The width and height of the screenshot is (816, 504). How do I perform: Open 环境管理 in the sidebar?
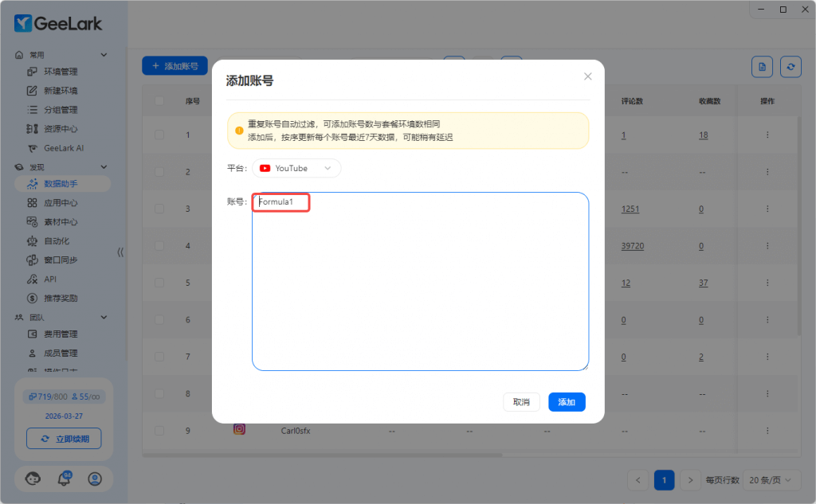click(61, 72)
